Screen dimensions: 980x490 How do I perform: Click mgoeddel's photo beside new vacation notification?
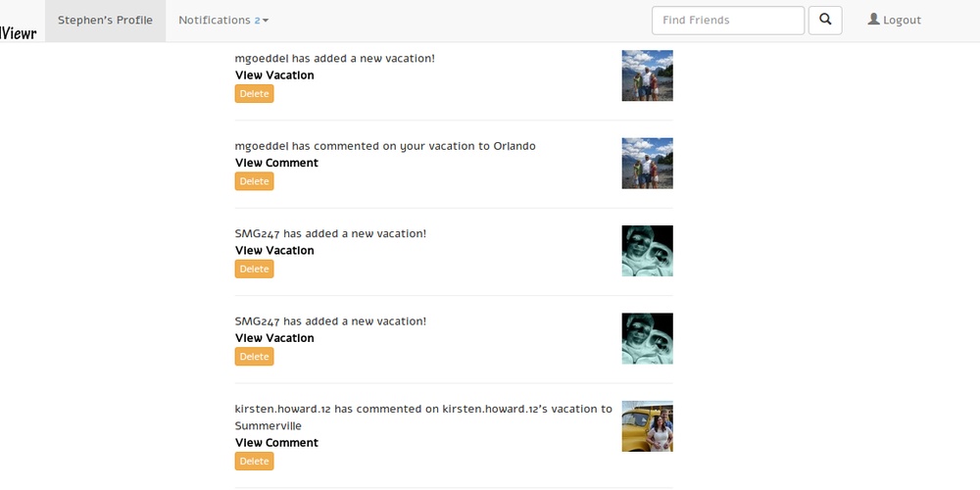(x=647, y=75)
